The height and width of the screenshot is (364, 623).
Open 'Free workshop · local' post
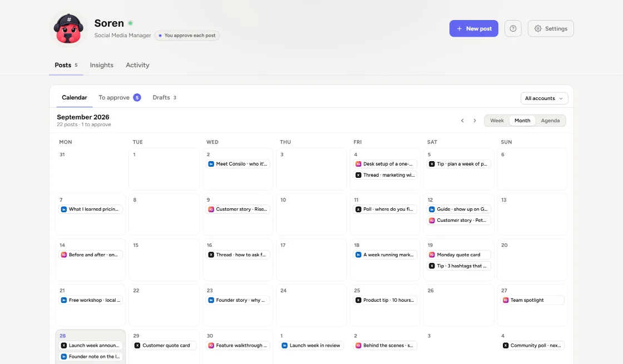[91, 300]
